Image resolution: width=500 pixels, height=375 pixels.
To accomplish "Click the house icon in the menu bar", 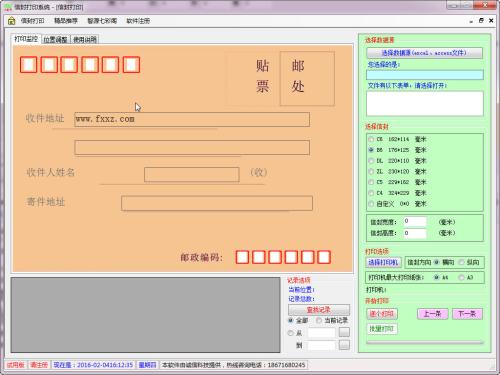I will (11, 21).
